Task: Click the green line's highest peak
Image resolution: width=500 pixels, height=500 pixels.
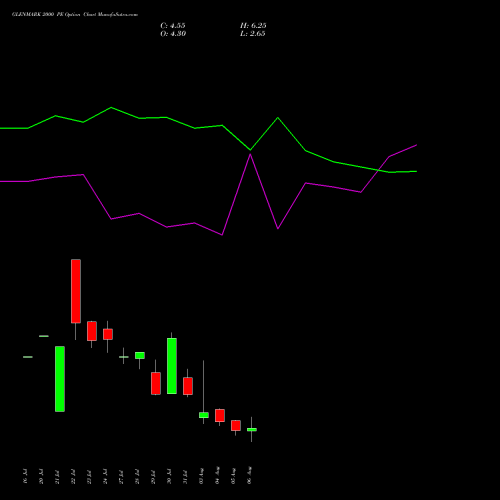Action: pyautogui.click(x=111, y=108)
